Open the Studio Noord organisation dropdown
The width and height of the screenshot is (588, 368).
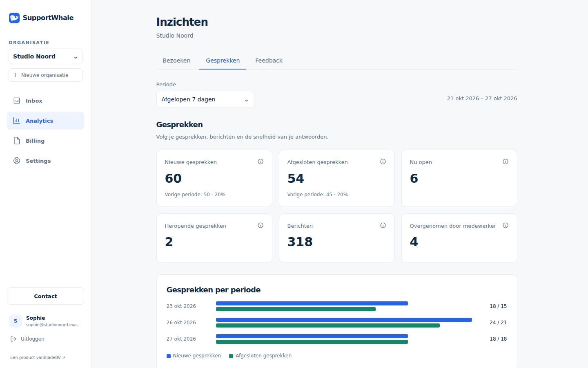tap(45, 56)
